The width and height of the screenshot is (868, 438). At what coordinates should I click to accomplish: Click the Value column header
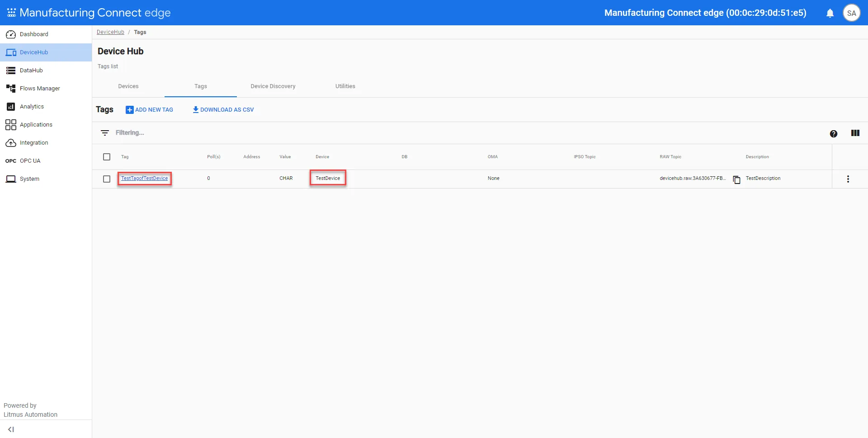point(285,157)
